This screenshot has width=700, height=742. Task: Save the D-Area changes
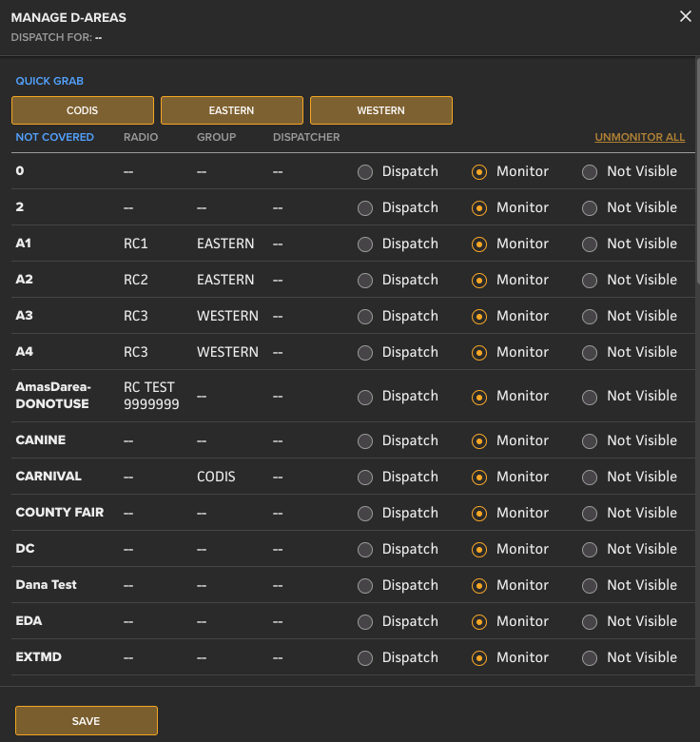(87, 721)
